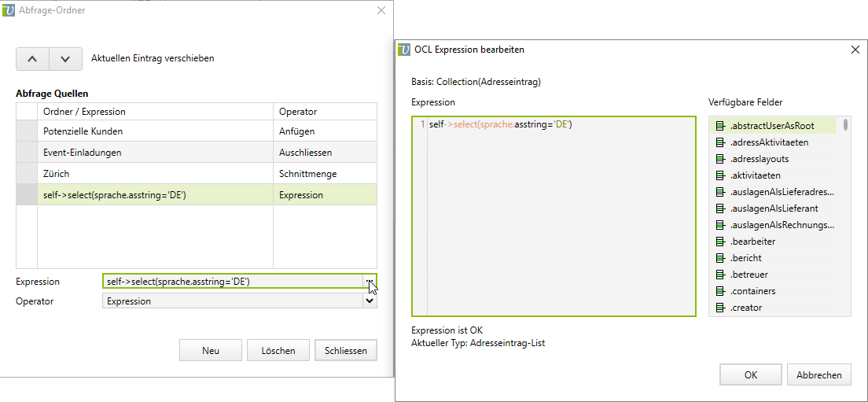Click inside the OCL expression editor
This screenshot has width=868, height=402.
[558, 220]
